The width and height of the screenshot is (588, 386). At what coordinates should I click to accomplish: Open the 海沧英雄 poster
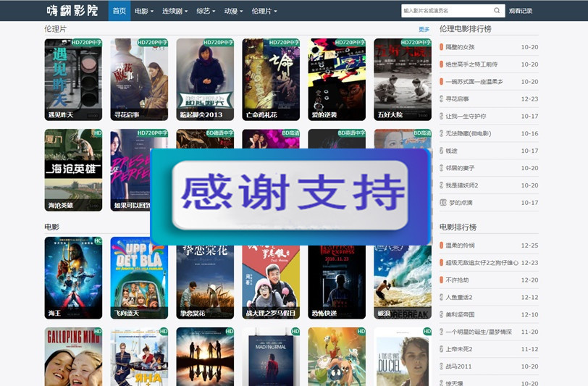(x=73, y=170)
